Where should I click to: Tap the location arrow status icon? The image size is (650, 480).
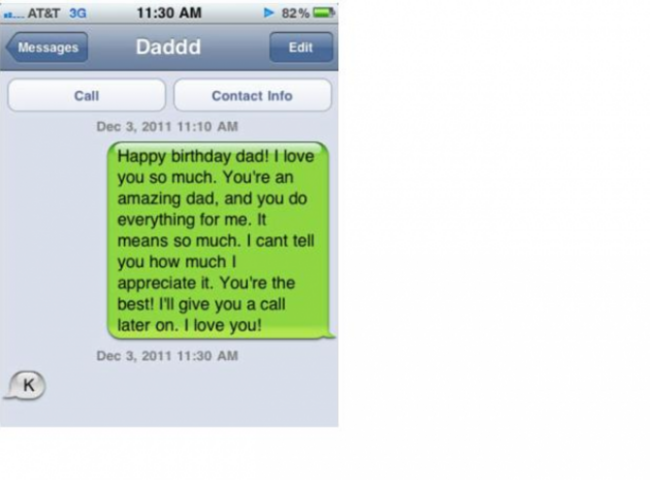(x=269, y=13)
